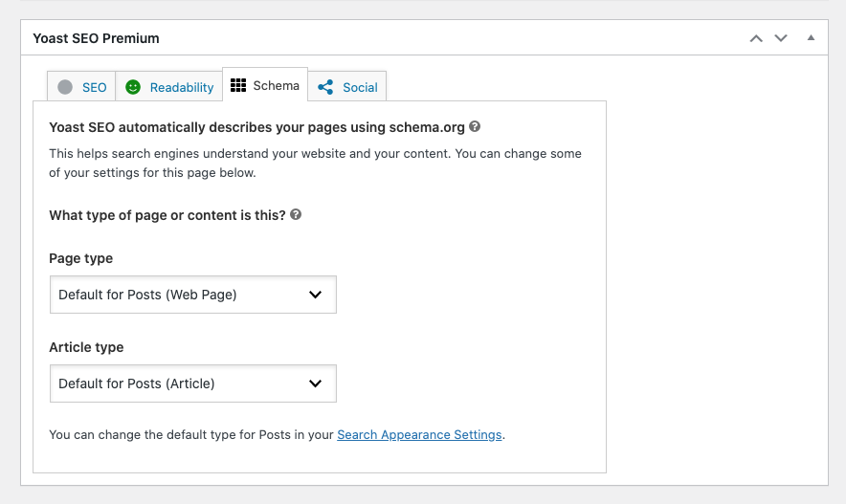Click 'What type of page or content is this?' text
Image resolution: width=846 pixels, height=504 pixels.
point(167,215)
